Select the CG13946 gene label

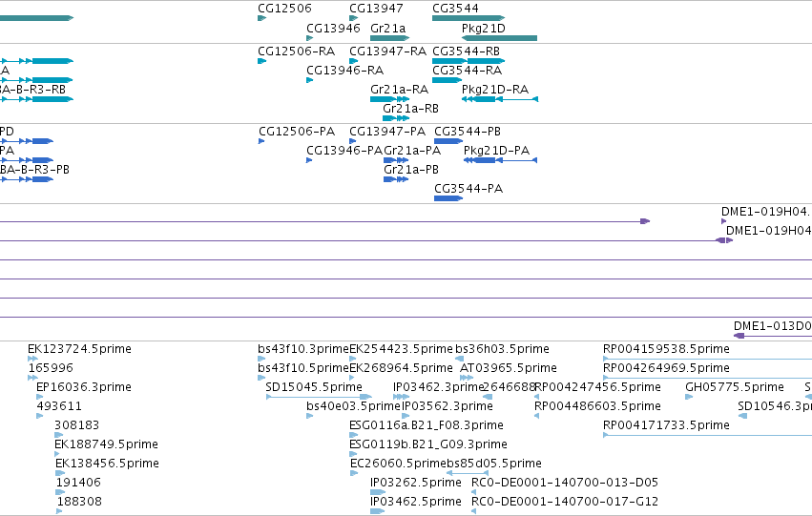tap(333, 28)
